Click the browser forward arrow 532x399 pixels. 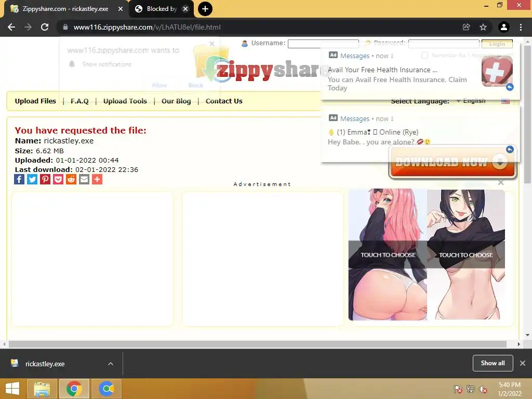[28, 27]
